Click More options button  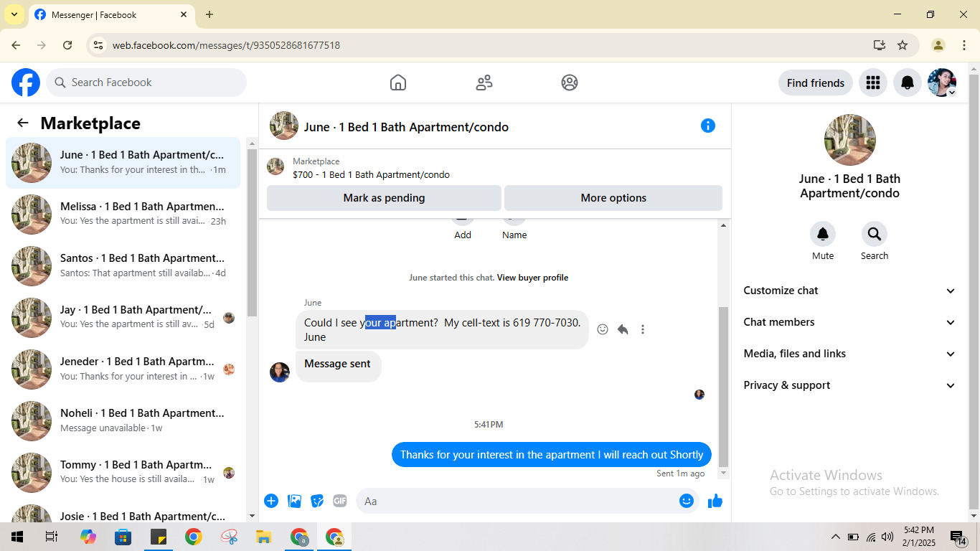pos(613,198)
